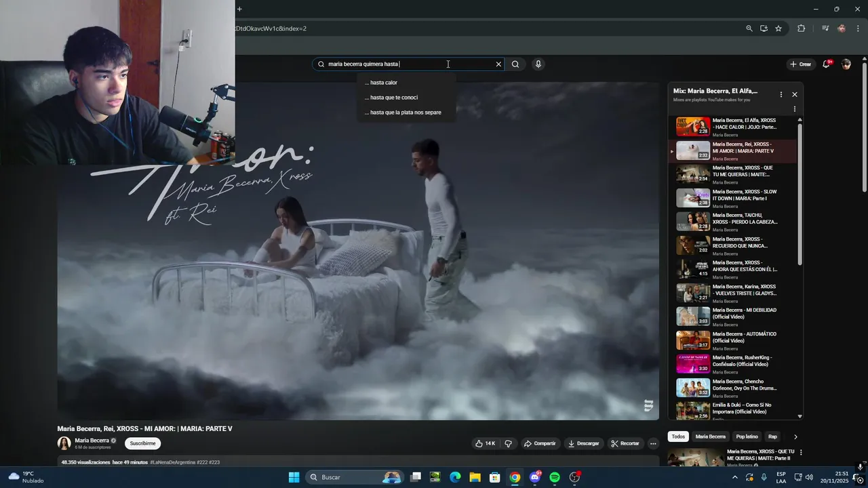
Task: Open Discord from the taskbar
Action: click(535, 477)
